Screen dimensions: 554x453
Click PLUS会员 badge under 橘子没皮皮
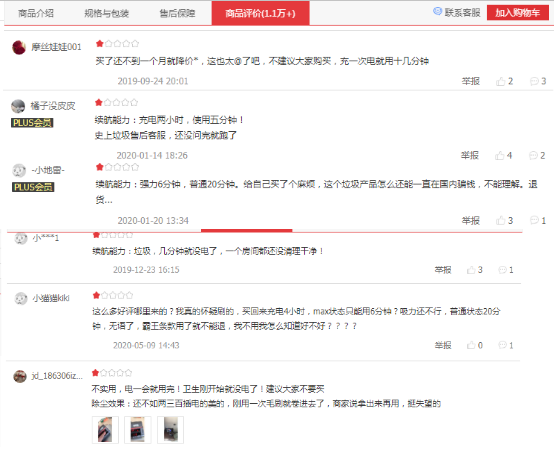coord(32,123)
